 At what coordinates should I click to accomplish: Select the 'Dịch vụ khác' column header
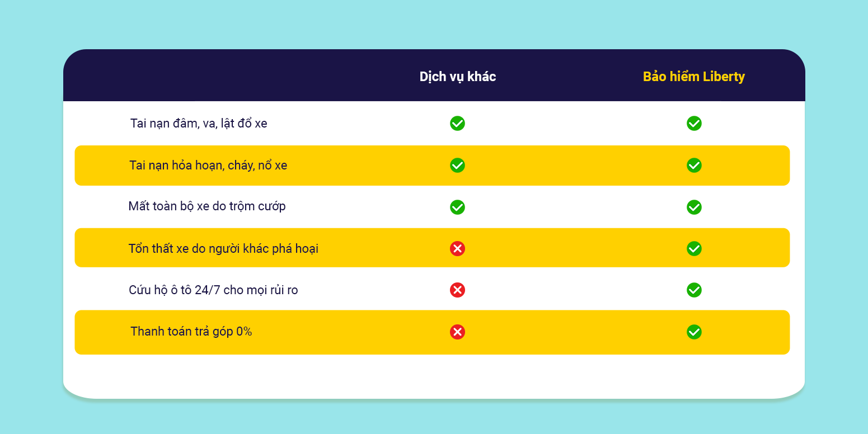[458, 77]
